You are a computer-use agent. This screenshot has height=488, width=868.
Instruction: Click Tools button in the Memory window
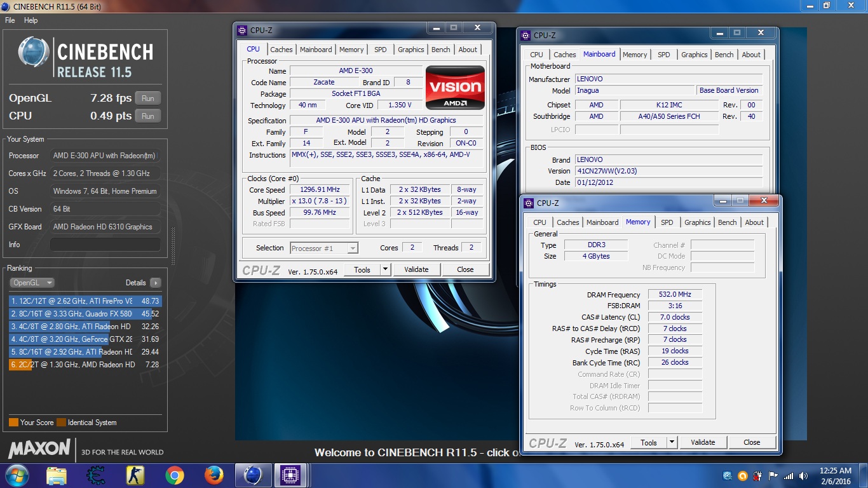(649, 442)
